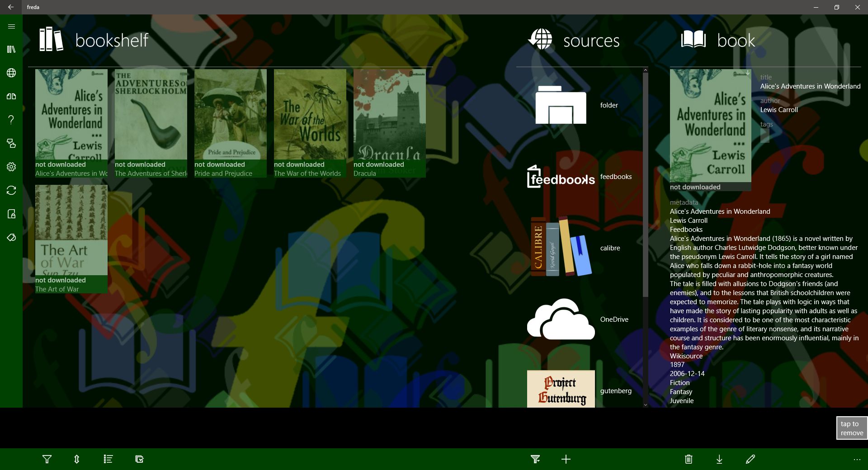Select The Adventures of Sherlock Holmes cover

point(151,123)
